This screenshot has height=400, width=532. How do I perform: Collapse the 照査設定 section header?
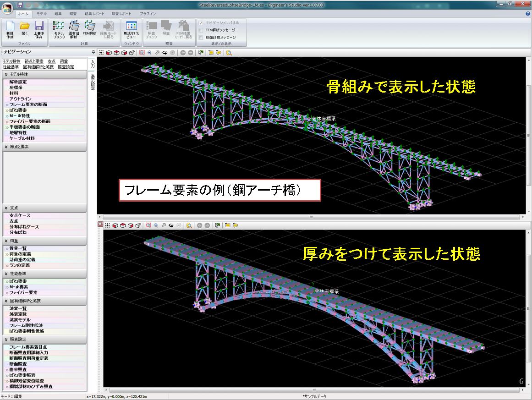[44, 340]
